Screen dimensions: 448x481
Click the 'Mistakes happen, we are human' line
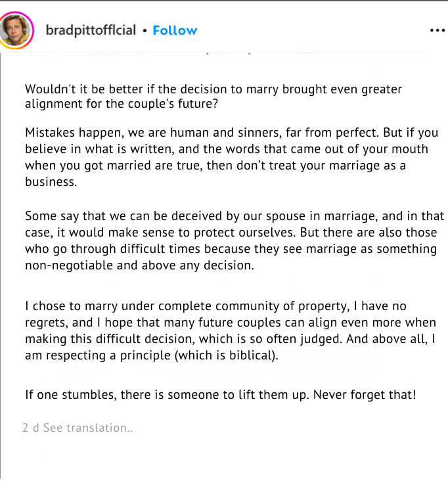(231, 133)
